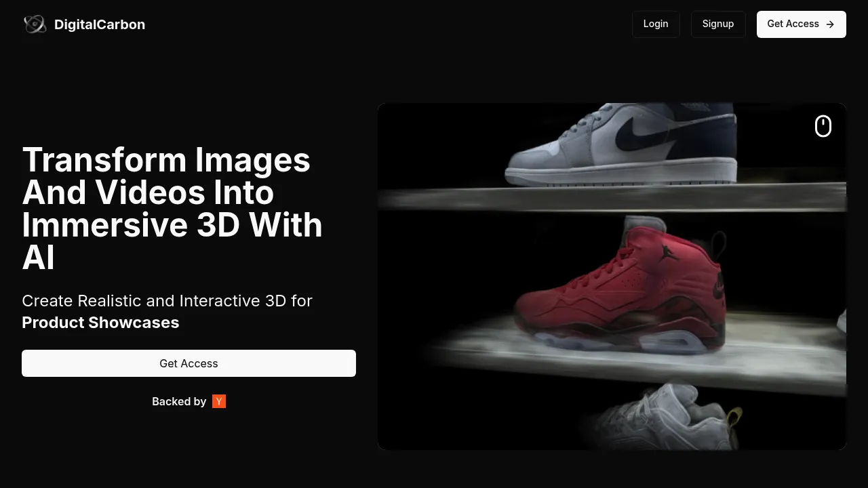Click the 'Product Showcases' bold text

(x=100, y=322)
